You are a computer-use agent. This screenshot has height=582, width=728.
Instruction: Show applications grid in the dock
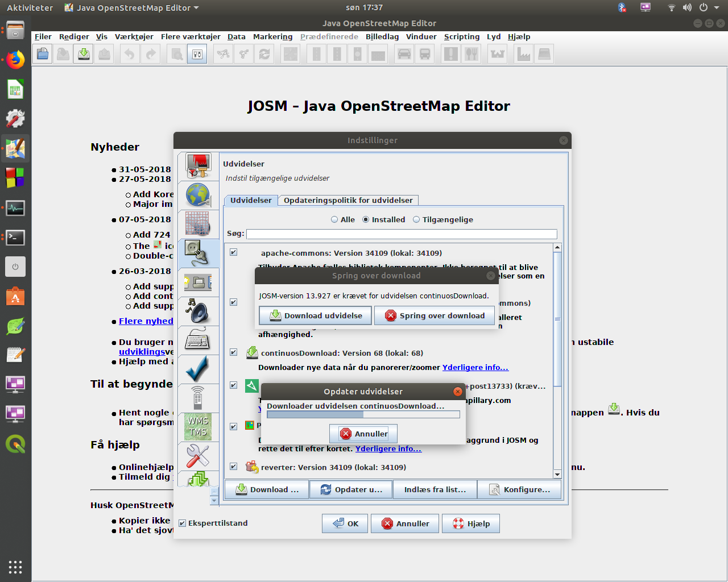click(x=15, y=567)
